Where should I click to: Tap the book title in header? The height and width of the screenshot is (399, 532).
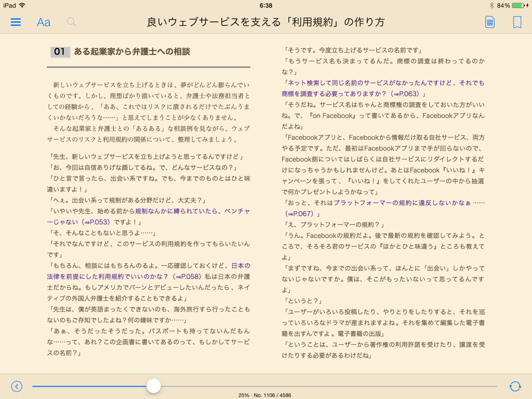click(x=265, y=22)
